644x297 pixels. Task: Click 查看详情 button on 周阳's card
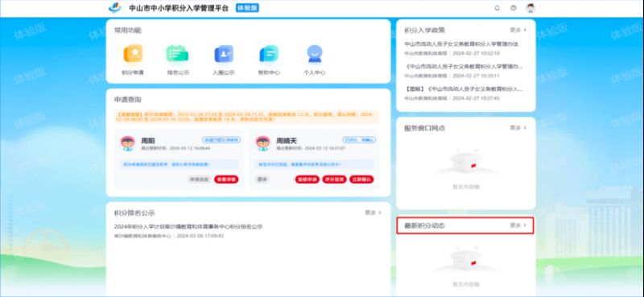point(226,179)
